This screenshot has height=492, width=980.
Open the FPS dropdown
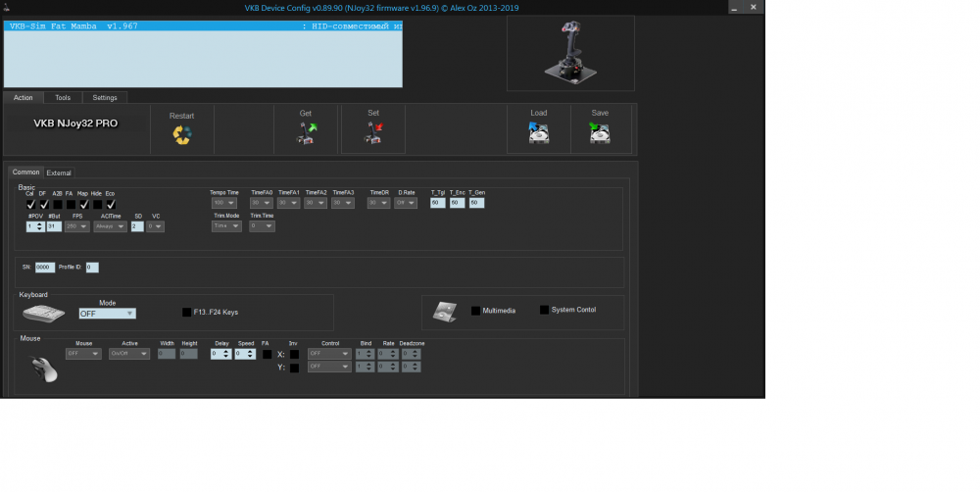point(76,226)
